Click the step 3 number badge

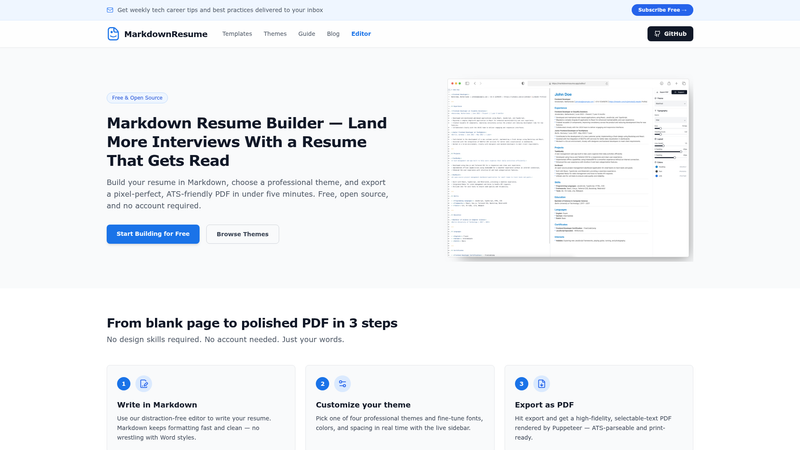(x=521, y=384)
